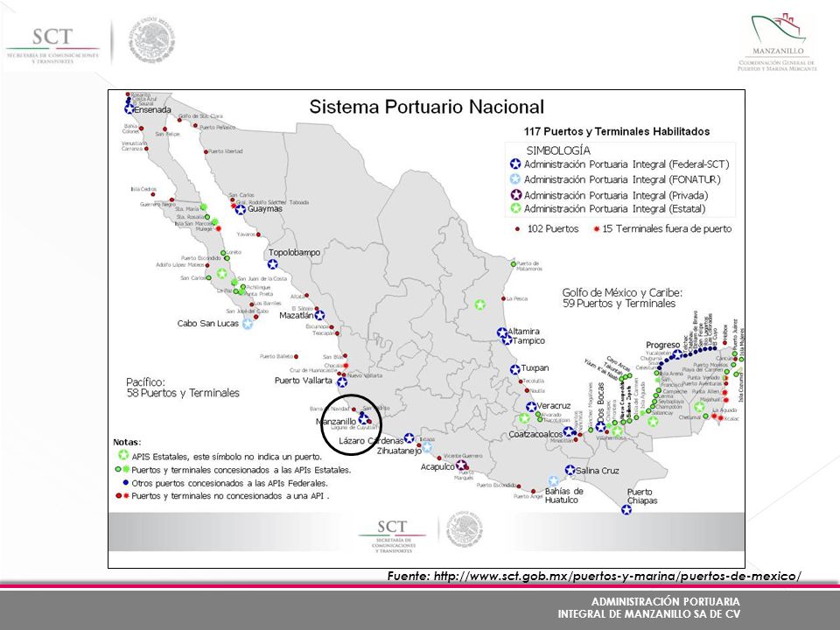Select the Puerto Vallarta star marker

pyautogui.click(x=342, y=382)
